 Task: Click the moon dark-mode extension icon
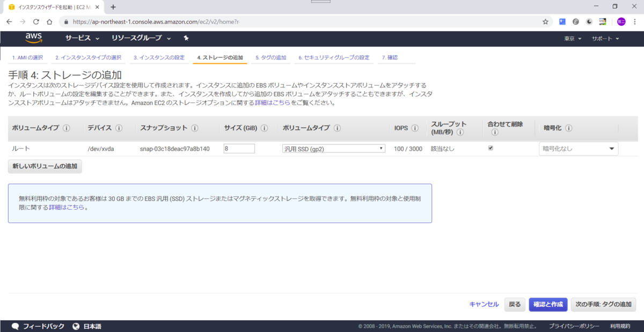click(x=589, y=21)
